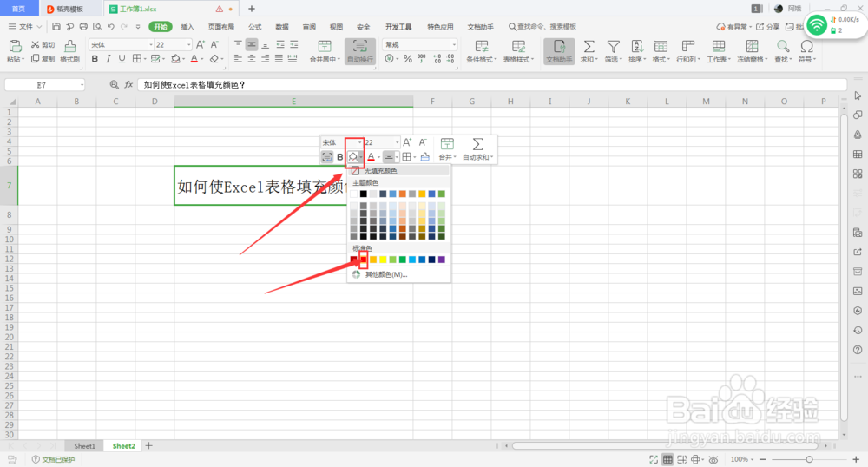Click the fx insert function icon
This screenshot has width=868, height=467.
128,85
